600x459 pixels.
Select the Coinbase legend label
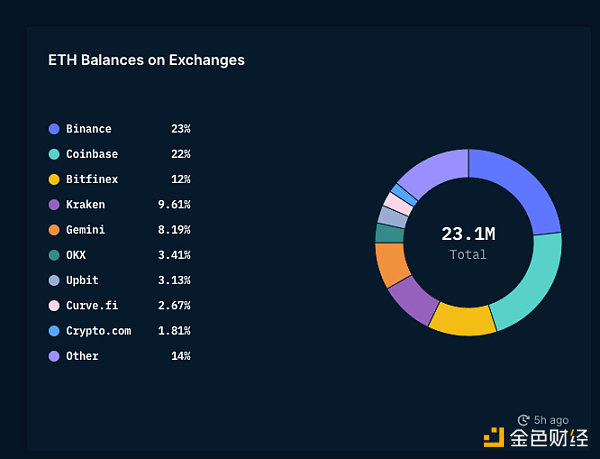(x=92, y=154)
